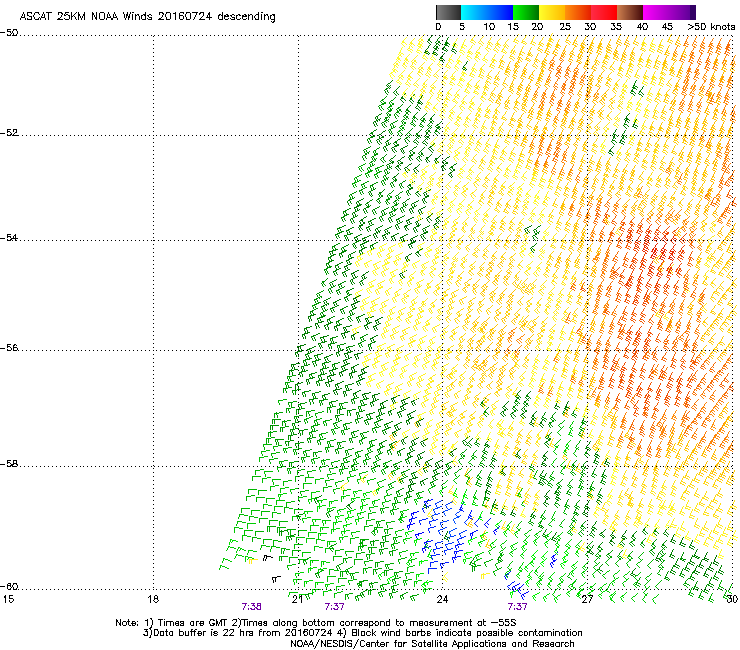Click the purple '7:37' label near longitude 25
Image resolution: width=740 pixels, height=650 pixels.
coord(517,607)
